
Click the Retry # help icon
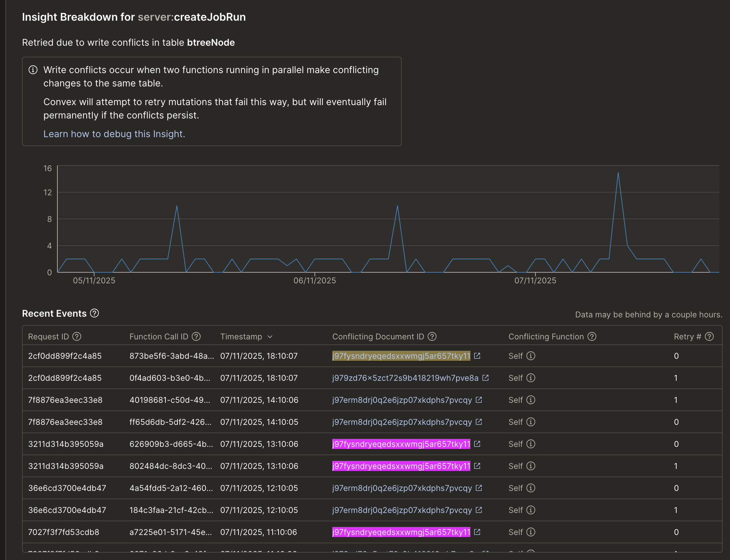click(x=709, y=336)
